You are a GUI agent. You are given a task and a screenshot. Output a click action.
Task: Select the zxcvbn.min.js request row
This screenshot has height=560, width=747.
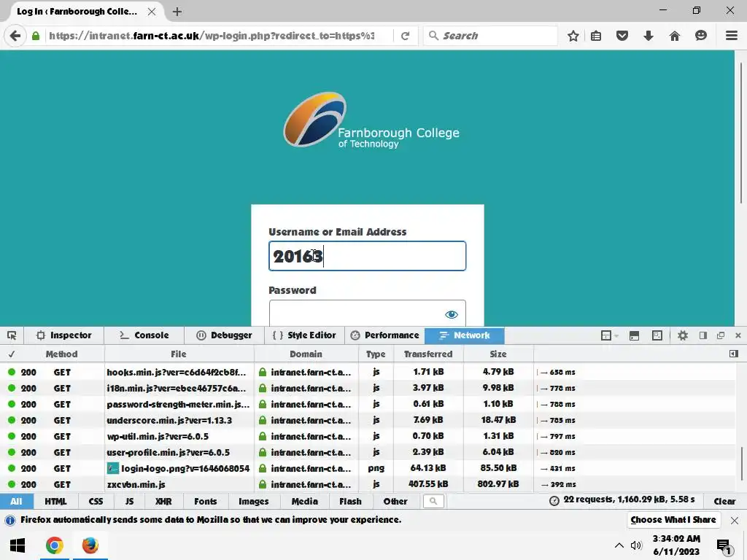point(368,484)
